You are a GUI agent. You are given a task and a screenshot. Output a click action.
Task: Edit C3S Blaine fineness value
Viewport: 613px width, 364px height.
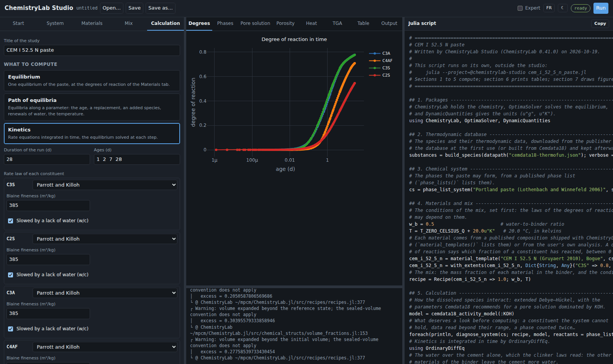tap(48, 205)
